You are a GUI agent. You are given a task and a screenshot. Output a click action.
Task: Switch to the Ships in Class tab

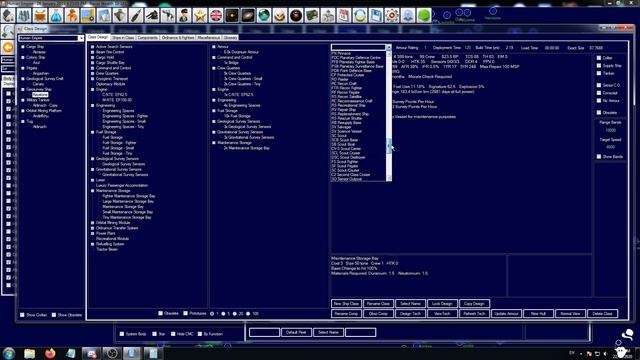coord(123,38)
